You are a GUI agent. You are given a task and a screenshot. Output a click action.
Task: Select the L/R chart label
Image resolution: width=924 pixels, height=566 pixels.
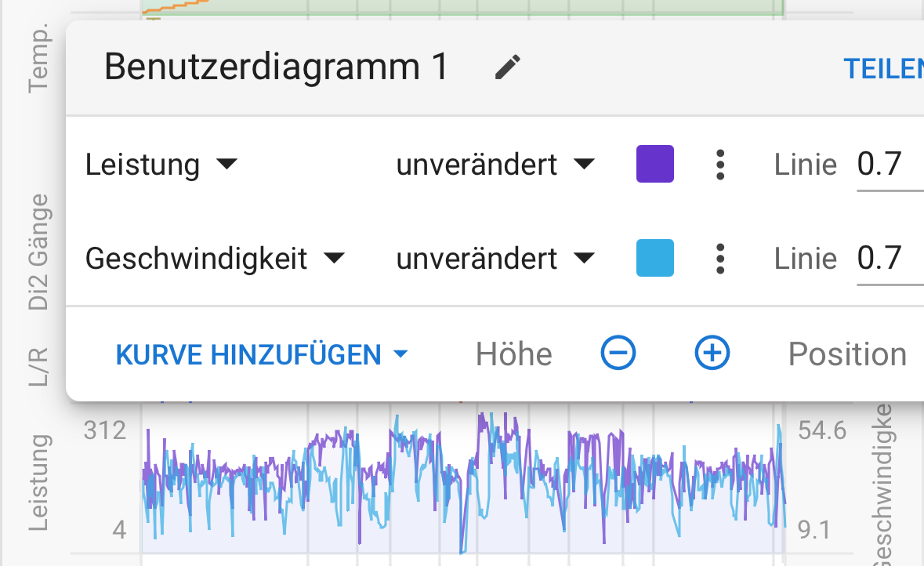pyautogui.click(x=38, y=366)
